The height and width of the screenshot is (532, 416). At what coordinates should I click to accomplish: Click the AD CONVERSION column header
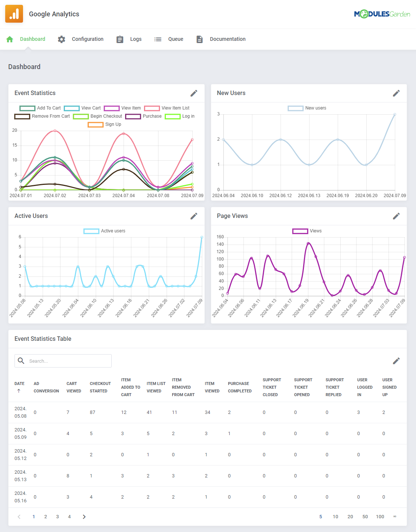(x=46, y=387)
